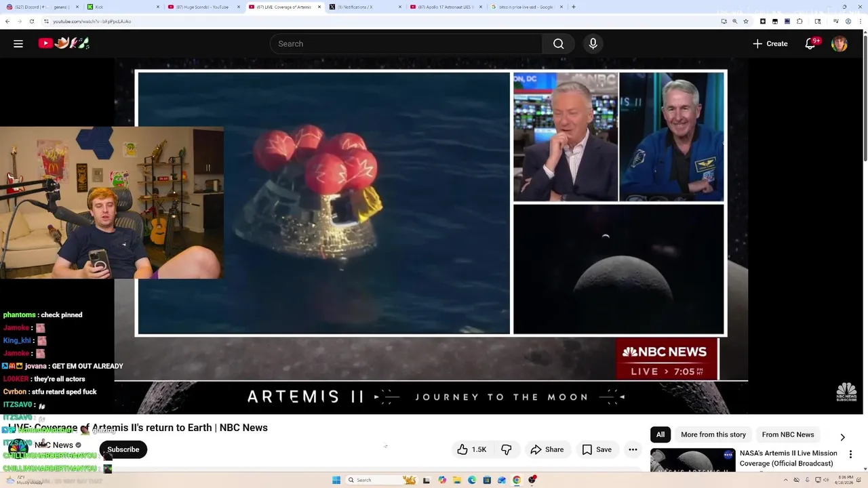Open the YouTube guide hamburger menu
Screen dimensions: 868x488
pyautogui.click(x=18, y=43)
